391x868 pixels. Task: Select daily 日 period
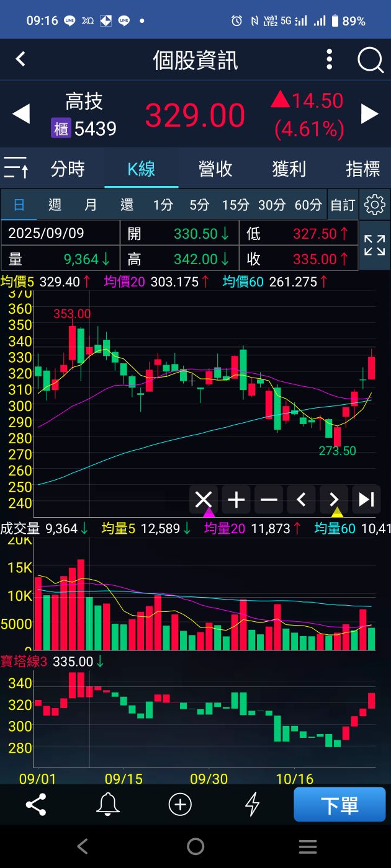pyautogui.click(x=19, y=205)
